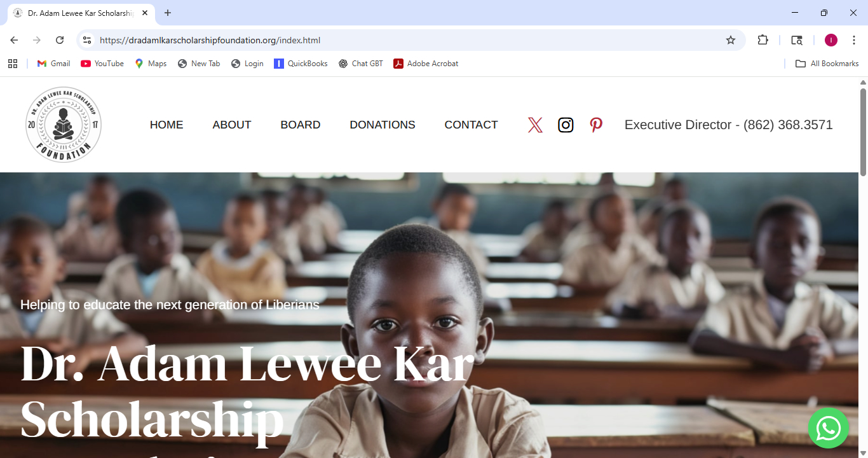Open the Instagram social icon

(566, 125)
